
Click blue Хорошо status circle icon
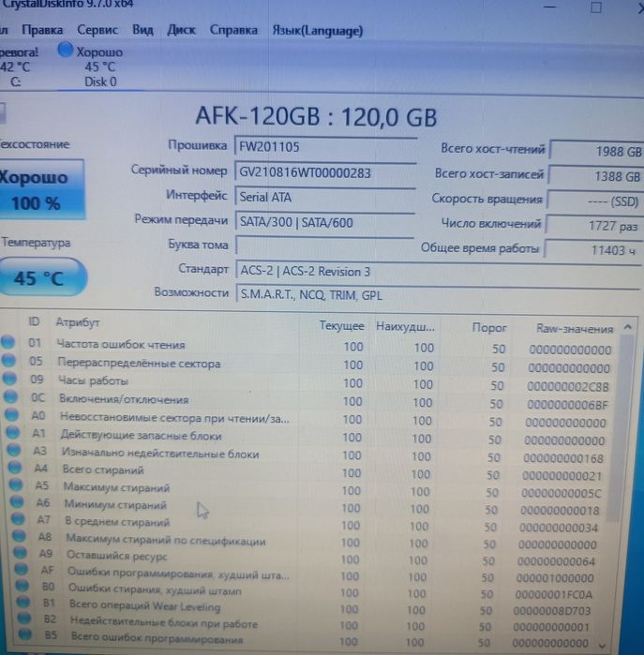(65, 50)
